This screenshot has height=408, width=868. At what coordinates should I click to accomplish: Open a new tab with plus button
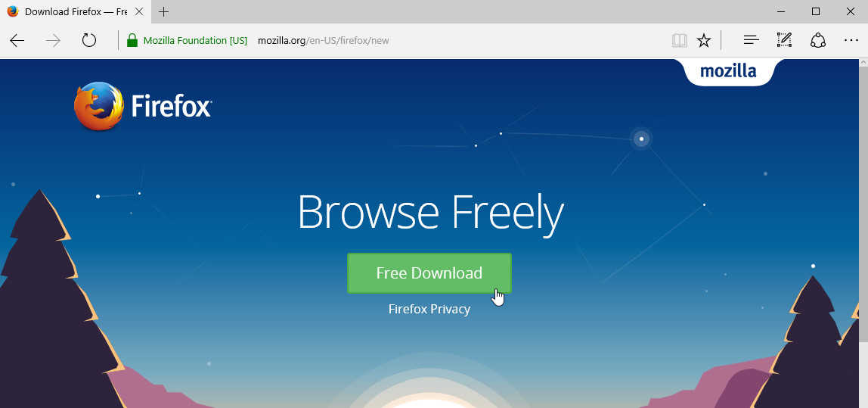[x=163, y=11]
